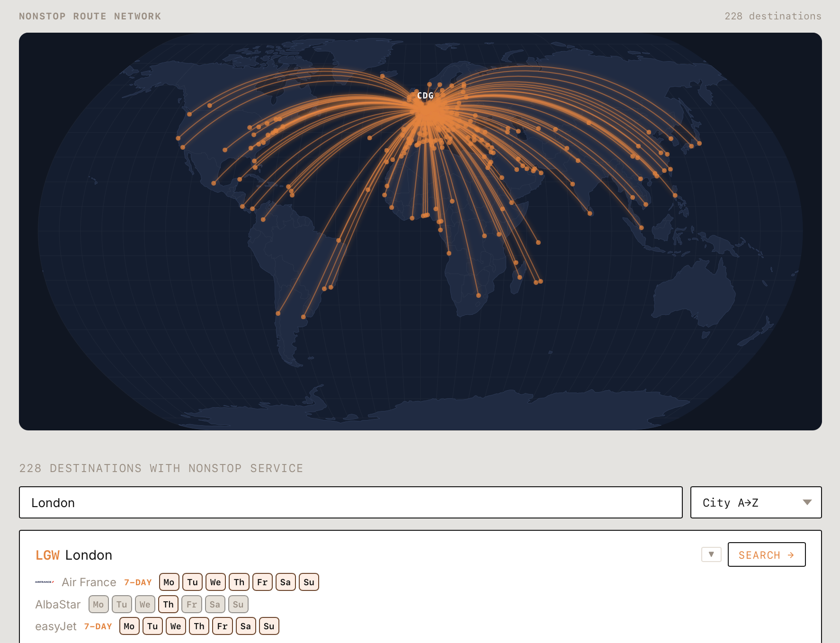Expand the LGW London route details
This screenshot has width=840, height=643.
point(711,554)
